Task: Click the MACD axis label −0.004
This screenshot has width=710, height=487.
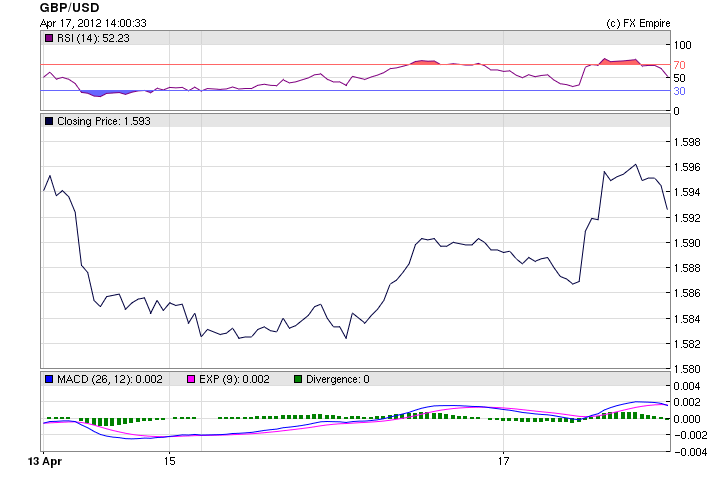Action: (x=690, y=452)
